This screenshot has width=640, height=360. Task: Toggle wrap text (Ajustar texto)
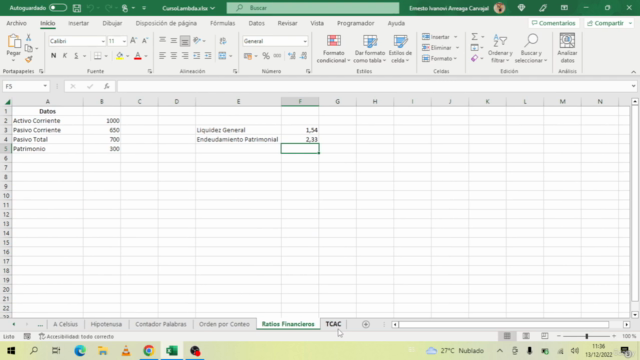click(223, 41)
